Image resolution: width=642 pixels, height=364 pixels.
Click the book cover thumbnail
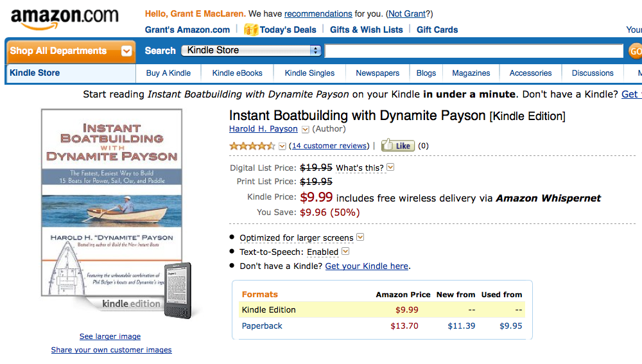click(x=109, y=202)
